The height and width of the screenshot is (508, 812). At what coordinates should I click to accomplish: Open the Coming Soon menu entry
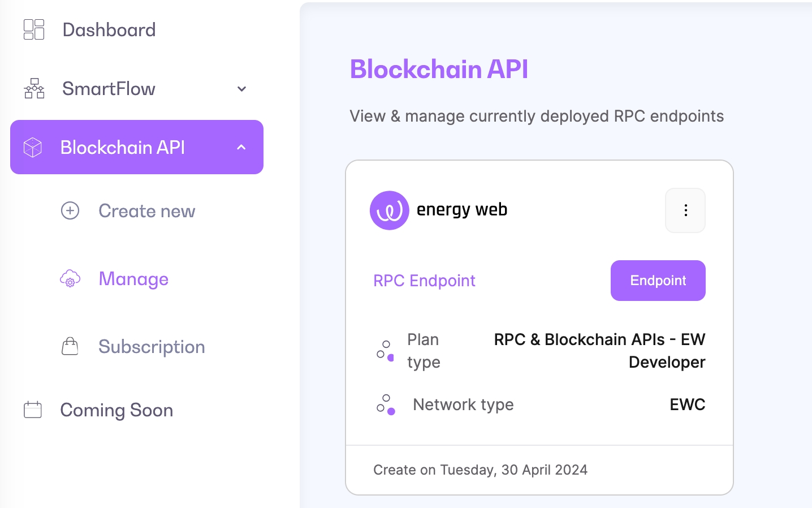tap(116, 410)
